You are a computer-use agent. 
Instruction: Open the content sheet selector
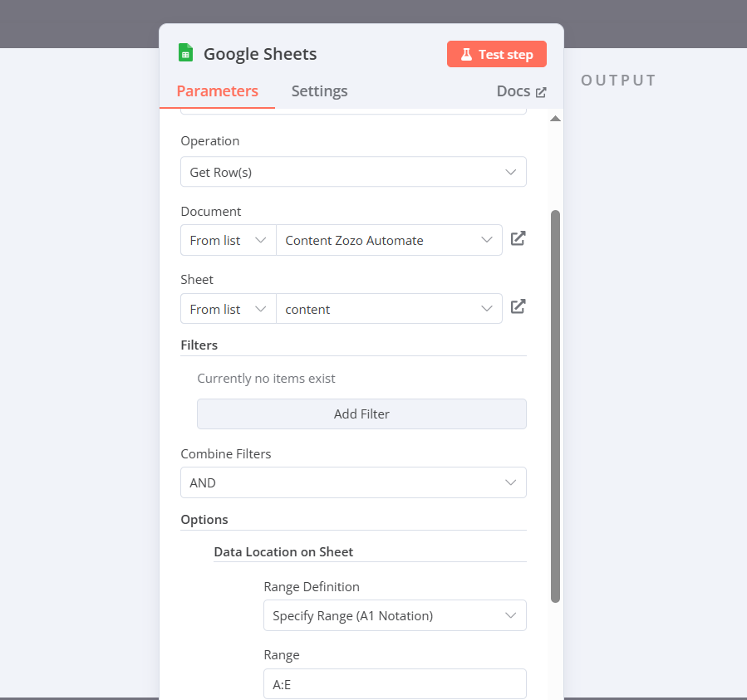click(x=389, y=309)
